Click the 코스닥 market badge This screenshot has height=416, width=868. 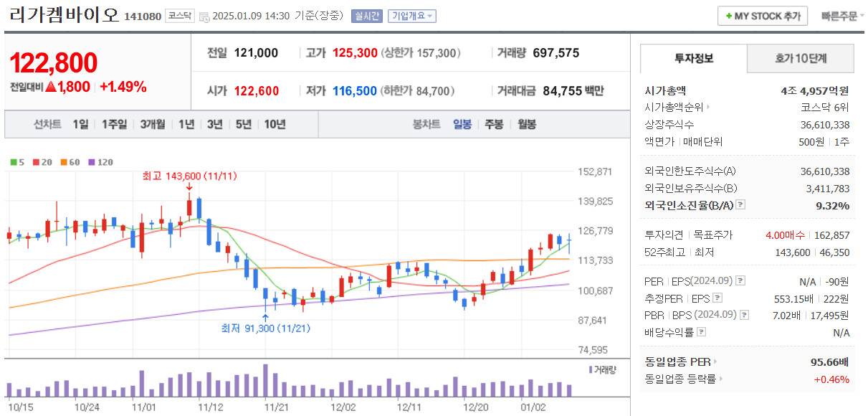179,16
